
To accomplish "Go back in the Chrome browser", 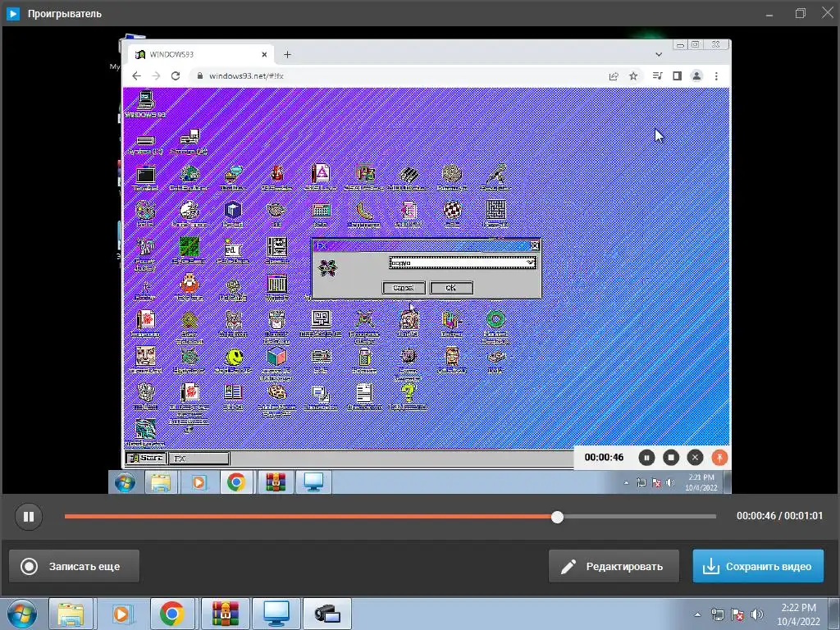I will coord(136,76).
